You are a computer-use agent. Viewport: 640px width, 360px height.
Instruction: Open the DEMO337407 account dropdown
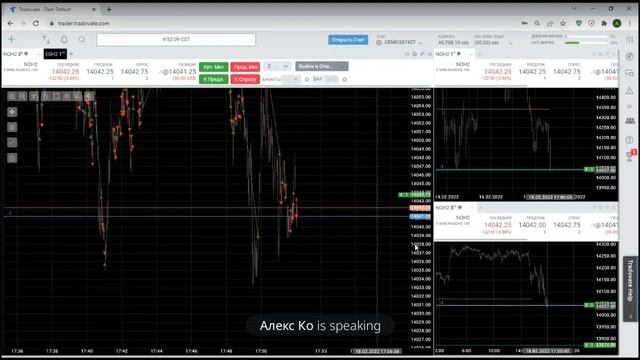(x=400, y=42)
